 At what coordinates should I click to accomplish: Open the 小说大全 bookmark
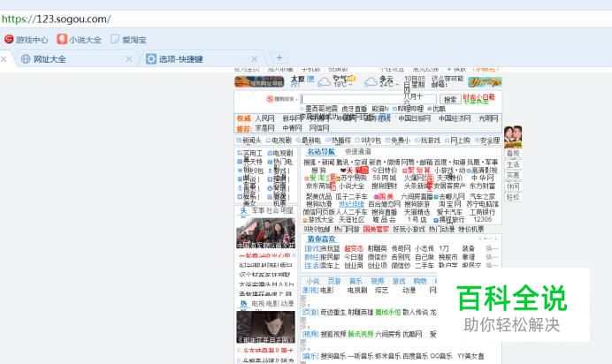coord(80,40)
